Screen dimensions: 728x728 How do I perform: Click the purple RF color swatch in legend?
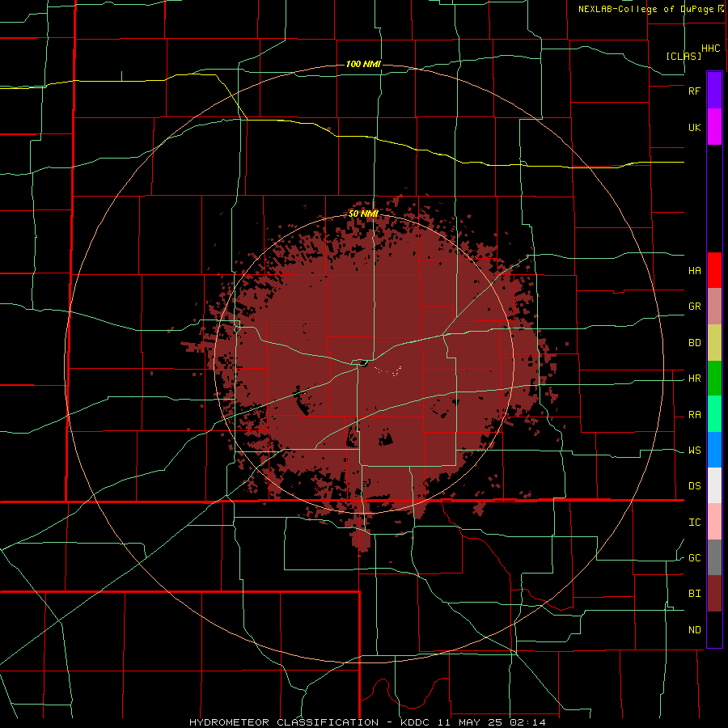coord(714,91)
